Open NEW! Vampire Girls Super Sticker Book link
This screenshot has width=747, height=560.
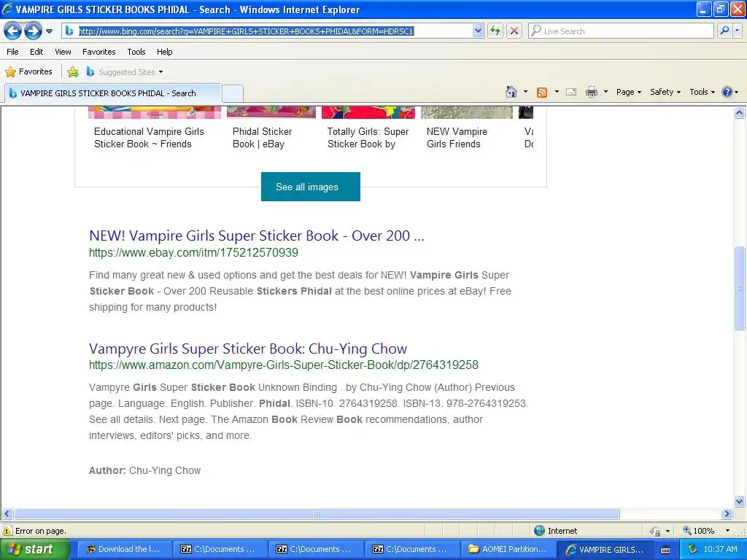tap(256, 236)
